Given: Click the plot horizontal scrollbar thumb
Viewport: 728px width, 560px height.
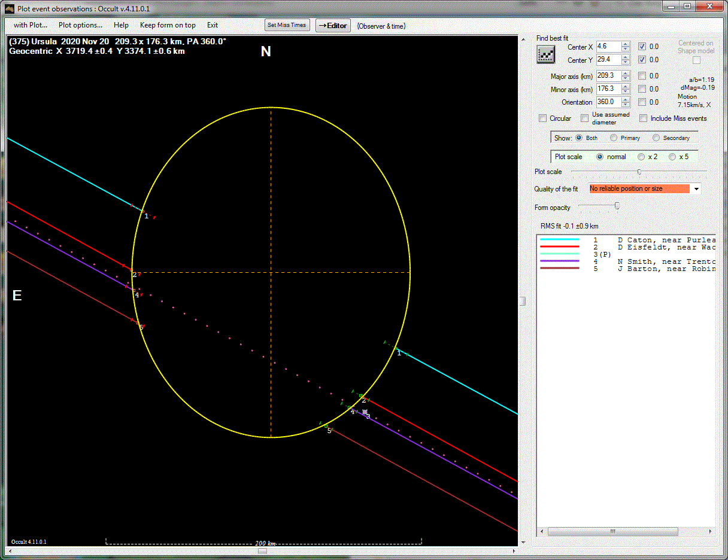Looking at the screenshot, I should pyautogui.click(x=262, y=551).
